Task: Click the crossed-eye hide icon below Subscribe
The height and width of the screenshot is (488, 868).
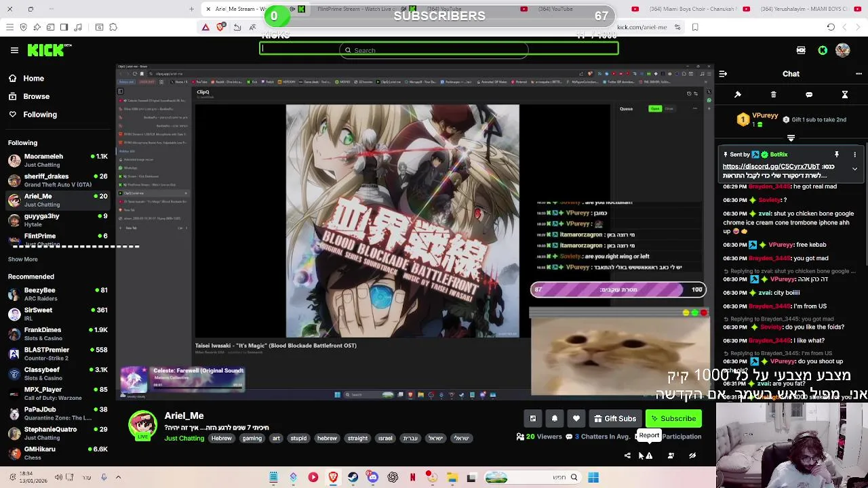Action: point(692,455)
